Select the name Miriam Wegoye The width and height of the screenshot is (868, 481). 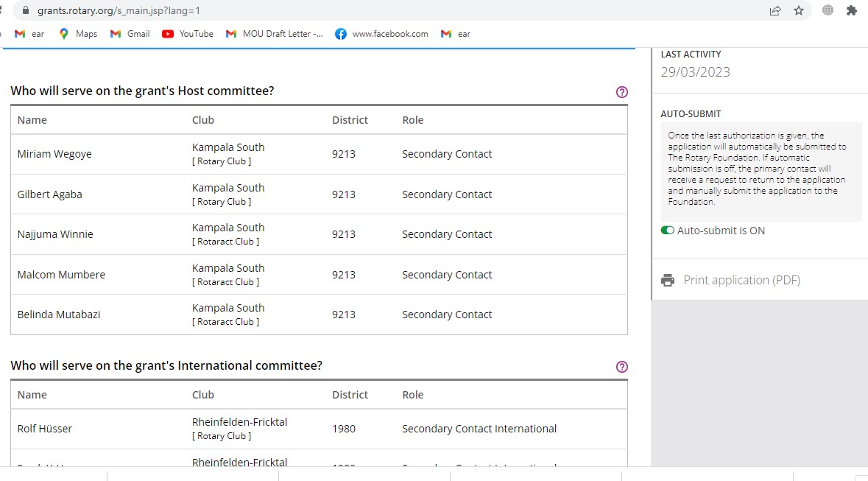tap(54, 154)
